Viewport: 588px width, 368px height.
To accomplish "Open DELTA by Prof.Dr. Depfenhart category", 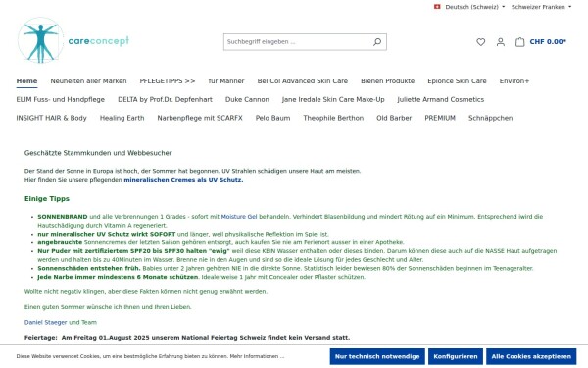I will (x=165, y=99).
